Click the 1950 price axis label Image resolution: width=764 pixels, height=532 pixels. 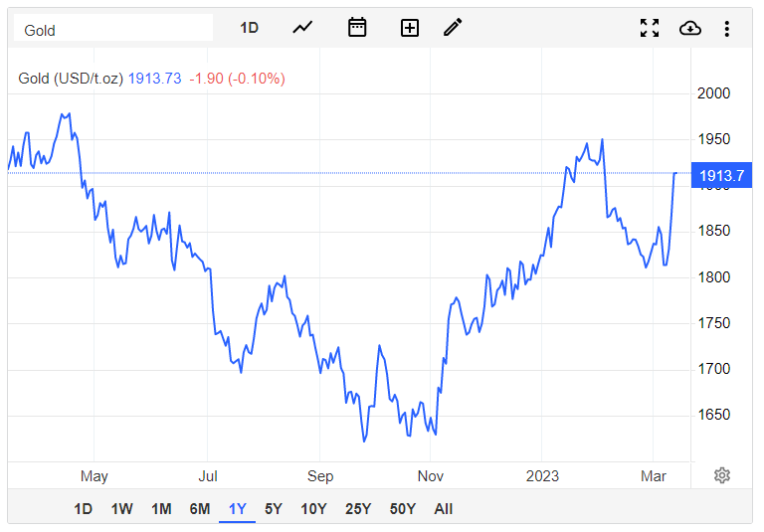714,139
